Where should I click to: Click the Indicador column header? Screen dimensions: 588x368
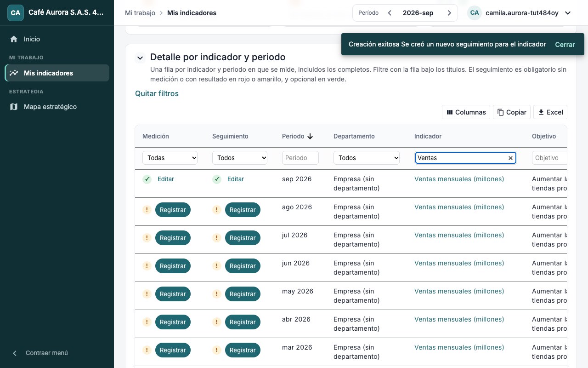[x=428, y=136]
